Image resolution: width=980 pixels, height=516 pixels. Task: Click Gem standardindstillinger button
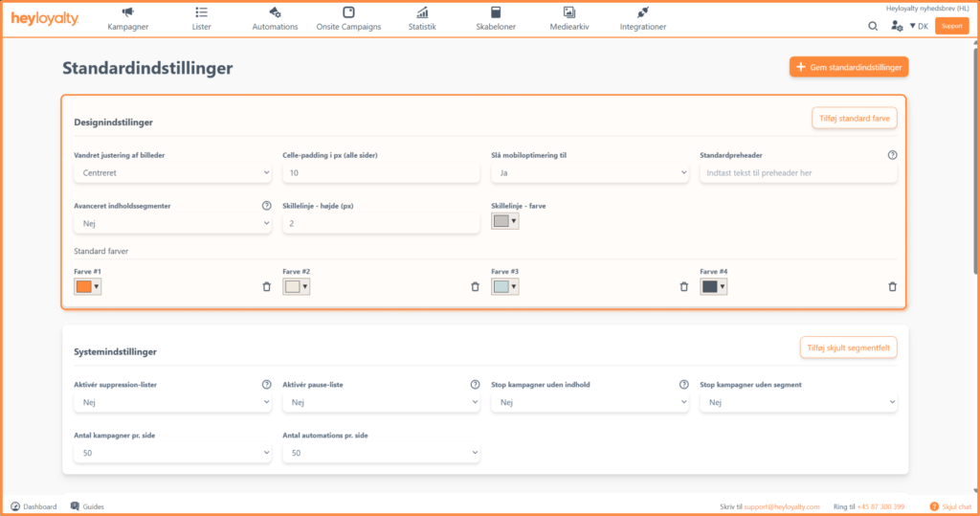point(848,67)
